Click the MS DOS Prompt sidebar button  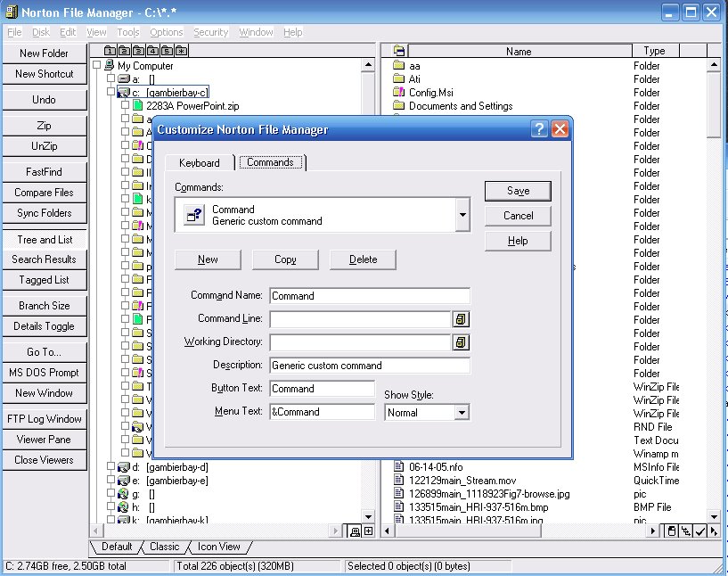(44, 373)
